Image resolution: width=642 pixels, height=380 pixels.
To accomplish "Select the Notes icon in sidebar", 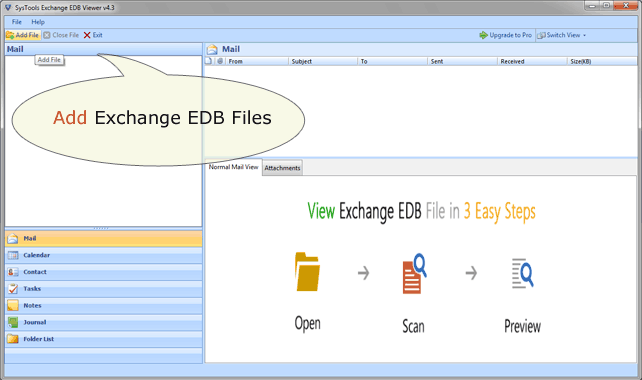I will 13,305.
